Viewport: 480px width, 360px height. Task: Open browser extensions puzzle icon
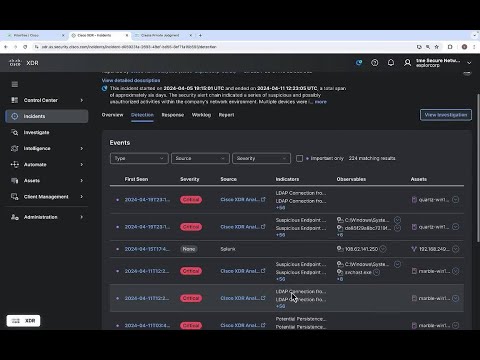click(x=450, y=47)
